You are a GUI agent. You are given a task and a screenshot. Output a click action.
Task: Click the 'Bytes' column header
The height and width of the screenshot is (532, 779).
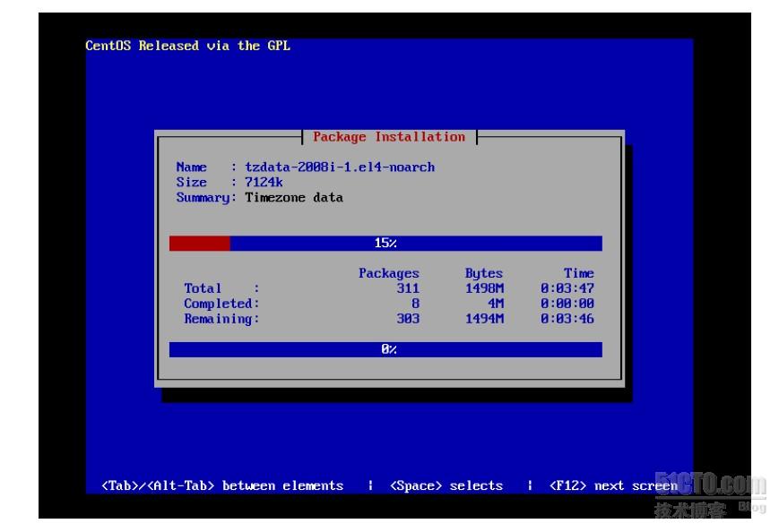click(484, 273)
